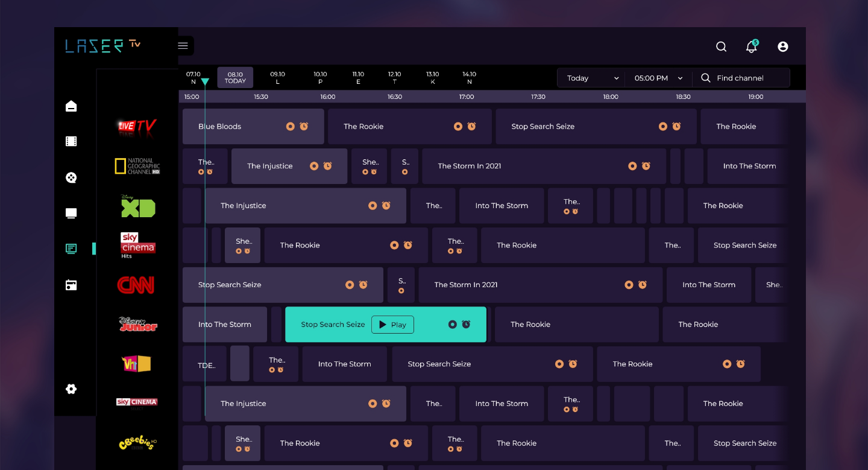The height and width of the screenshot is (470, 868).
Task: Record Stop Search Seize in Live TV row
Action: (663, 126)
